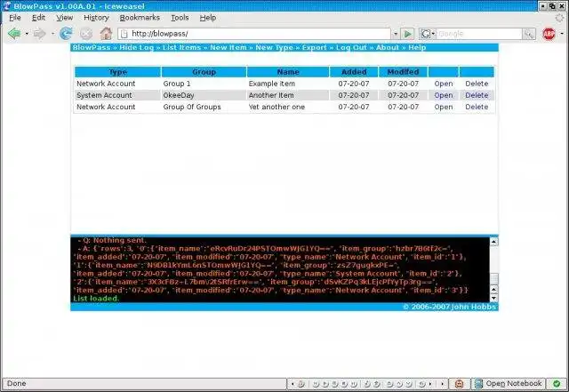This screenshot has height=392, width=569.
Task: Open the Another Item row
Action: (444, 95)
